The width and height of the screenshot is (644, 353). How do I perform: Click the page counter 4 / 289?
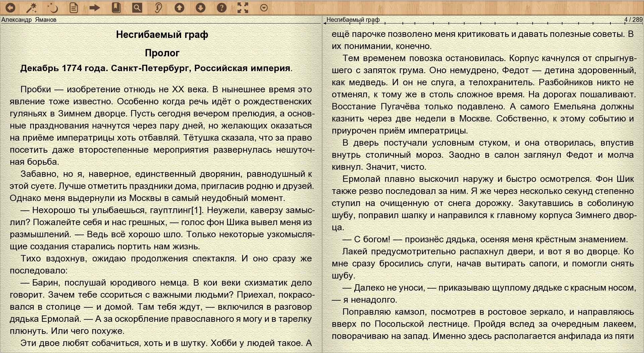point(633,20)
